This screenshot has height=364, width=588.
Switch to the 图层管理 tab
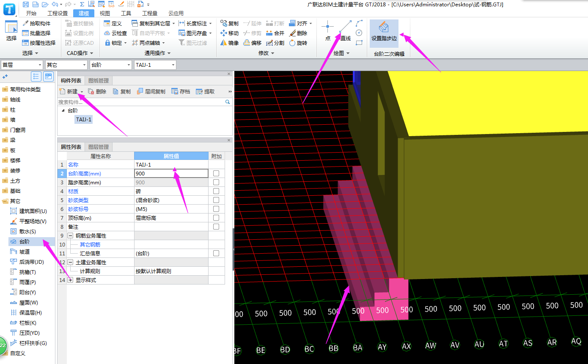pos(98,147)
